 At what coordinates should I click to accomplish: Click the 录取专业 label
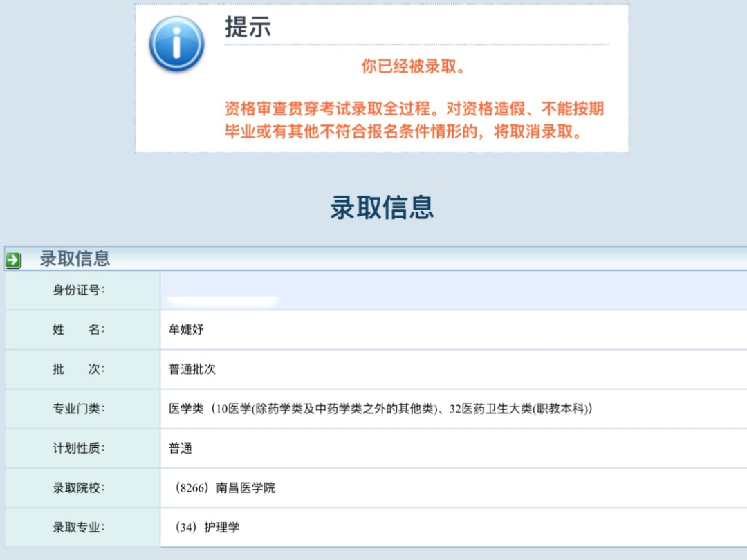(79, 527)
